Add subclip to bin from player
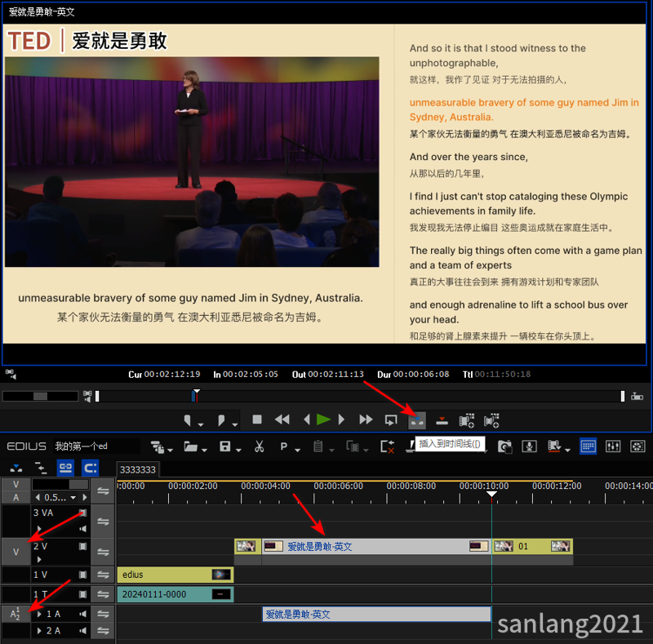 [x=491, y=420]
